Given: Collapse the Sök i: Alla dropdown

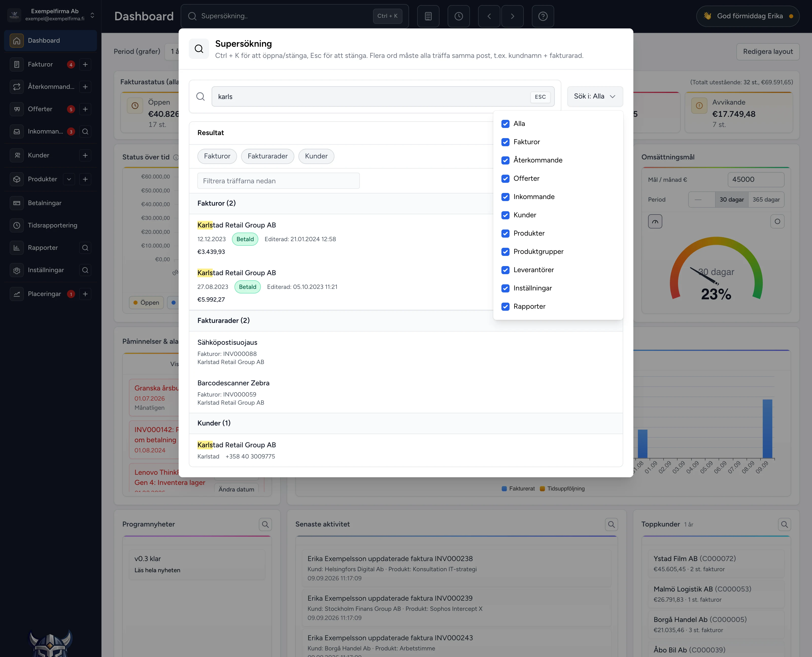Looking at the screenshot, I should coord(595,96).
